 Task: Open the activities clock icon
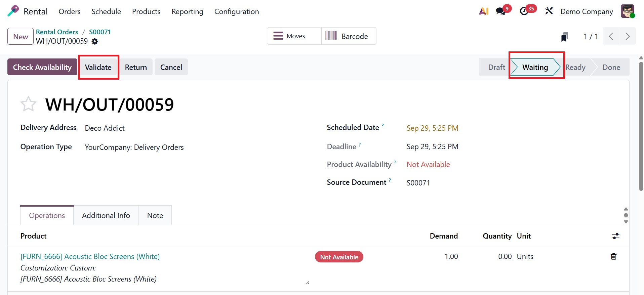click(524, 11)
